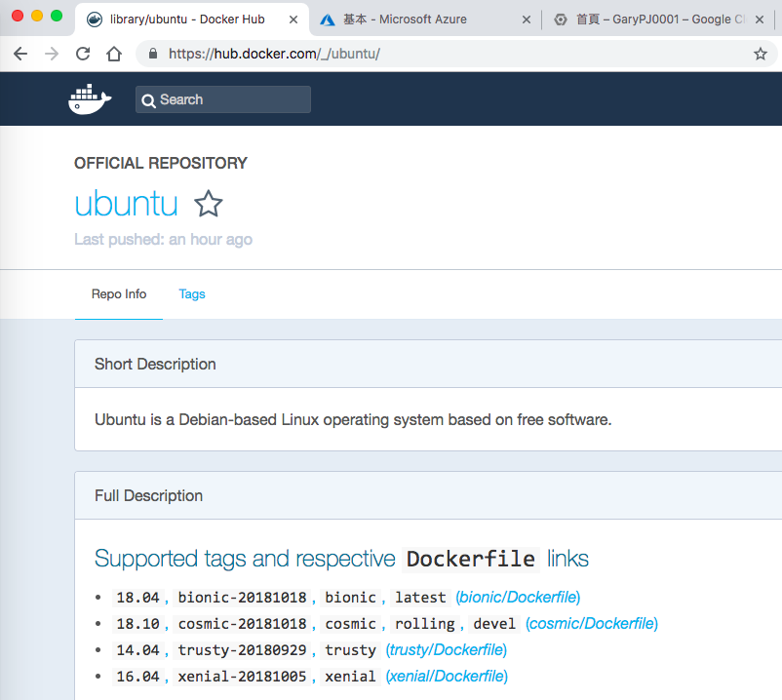Open the xenial/Dockerfile link
This screenshot has height=700, width=782.
click(x=447, y=676)
